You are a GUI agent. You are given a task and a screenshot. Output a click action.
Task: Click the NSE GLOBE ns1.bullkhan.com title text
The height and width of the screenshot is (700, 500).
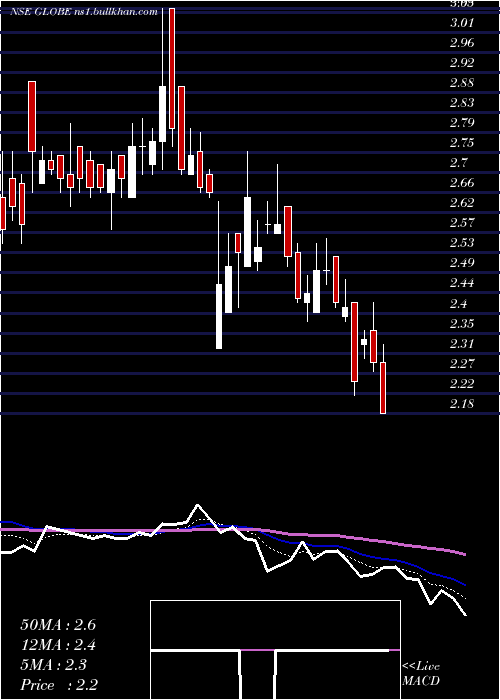(x=84, y=12)
